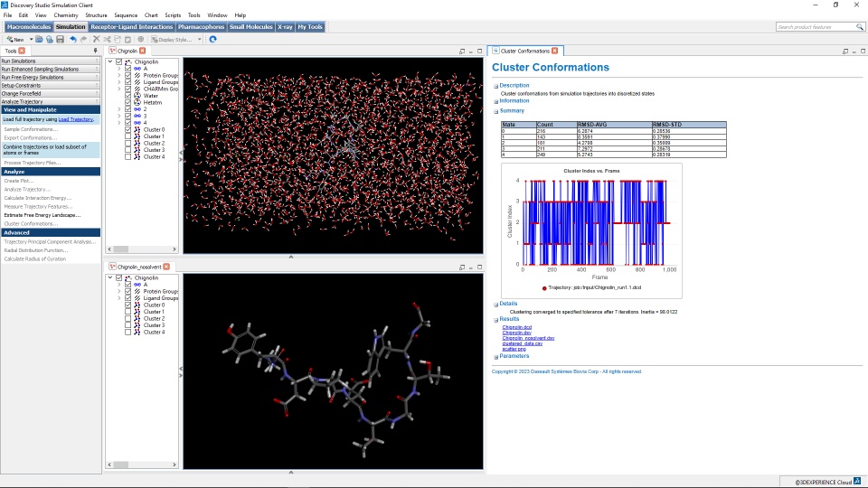Screen dimensions: 868x488
Task: Pin the Tools panel with the pushpin icon
Action: coord(96,51)
